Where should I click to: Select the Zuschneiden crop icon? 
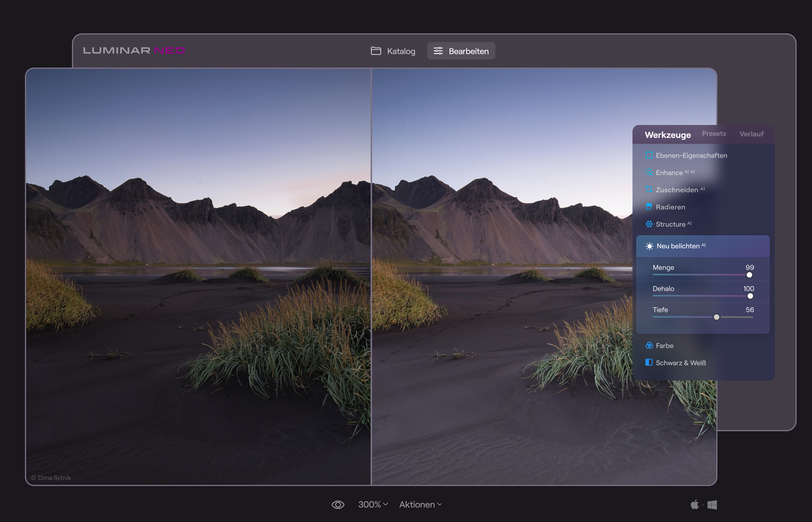point(649,189)
